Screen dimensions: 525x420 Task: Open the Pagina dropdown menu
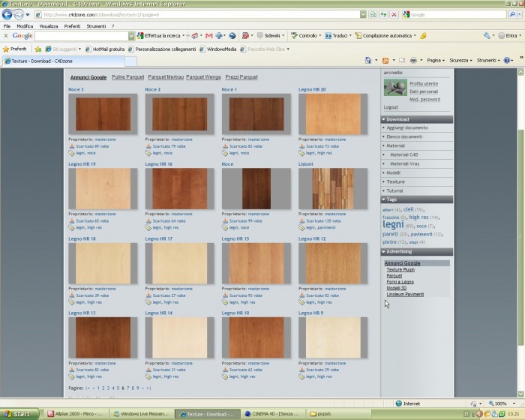point(436,60)
